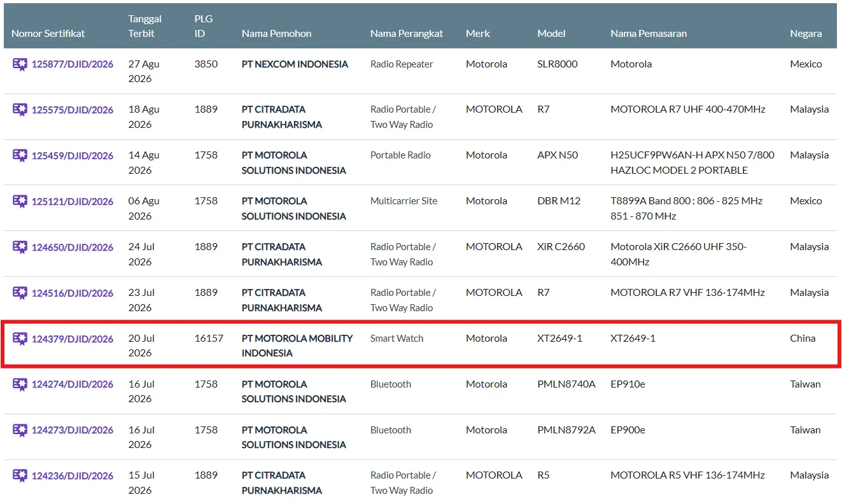Screen dimensions: 842x504
Task: Select applicant PT NEXCOM INDONESIA
Action: (295, 64)
